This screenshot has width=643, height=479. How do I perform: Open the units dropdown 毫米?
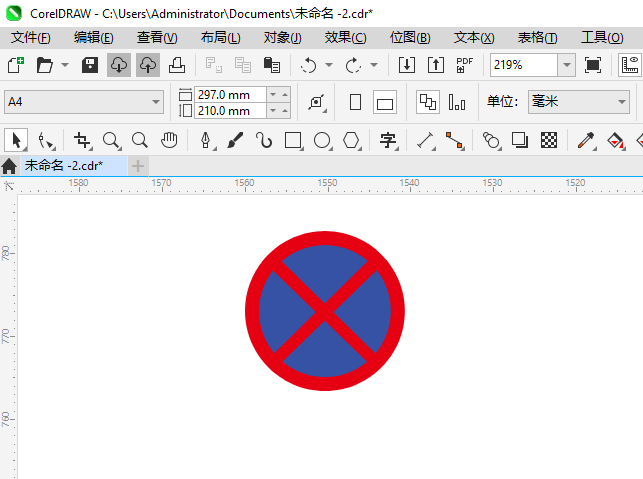[579, 102]
